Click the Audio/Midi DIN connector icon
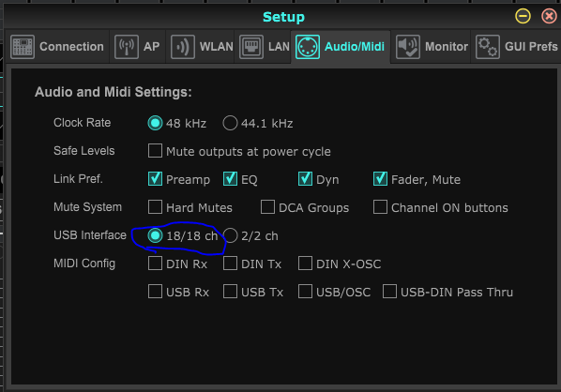Viewport: 561px width, 392px height. [308, 47]
